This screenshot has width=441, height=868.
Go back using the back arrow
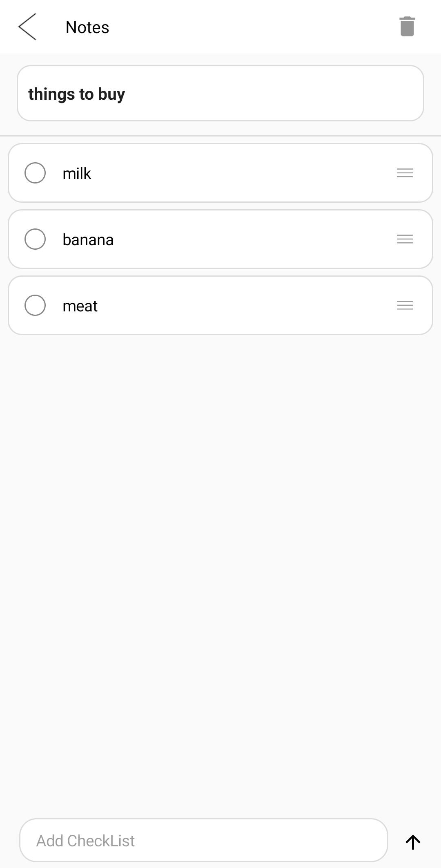click(27, 27)
